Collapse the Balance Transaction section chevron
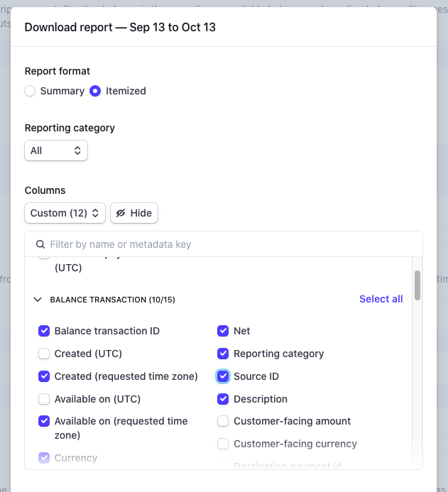This screenshot has height=492, width=448. pos(38,300)
